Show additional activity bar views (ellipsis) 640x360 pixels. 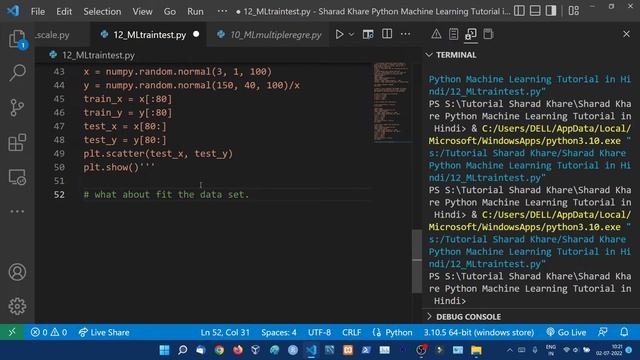[17, 211]
